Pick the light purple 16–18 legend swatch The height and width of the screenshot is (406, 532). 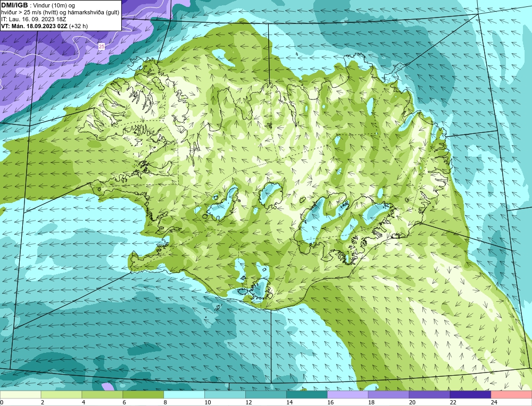pyautogui.click(x=348, y=395)
